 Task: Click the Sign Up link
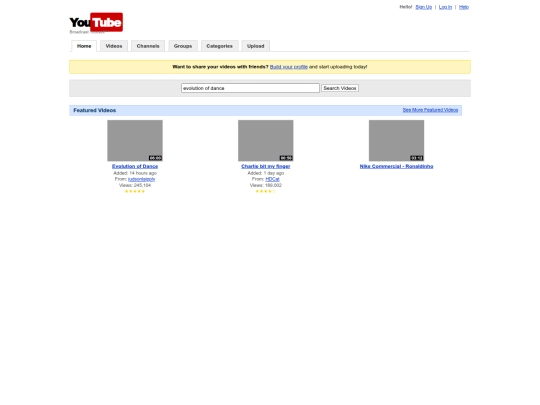tap(424, 7)
